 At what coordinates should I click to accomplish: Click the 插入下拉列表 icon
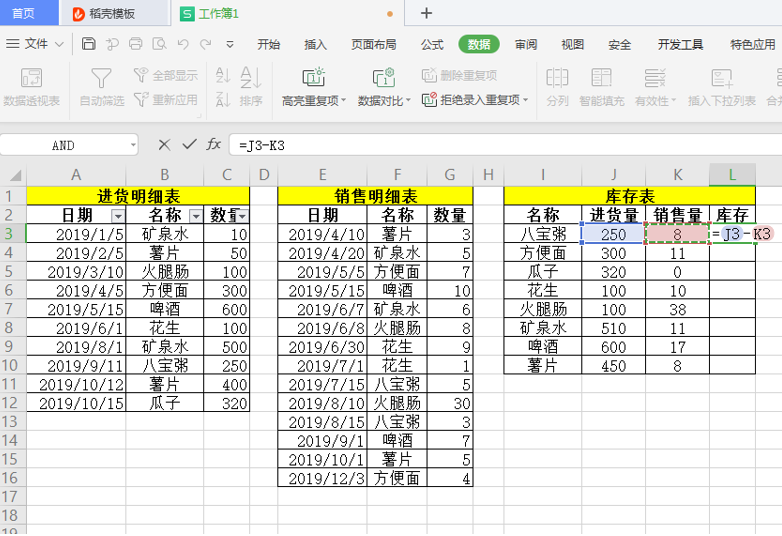tap(722, 78)
